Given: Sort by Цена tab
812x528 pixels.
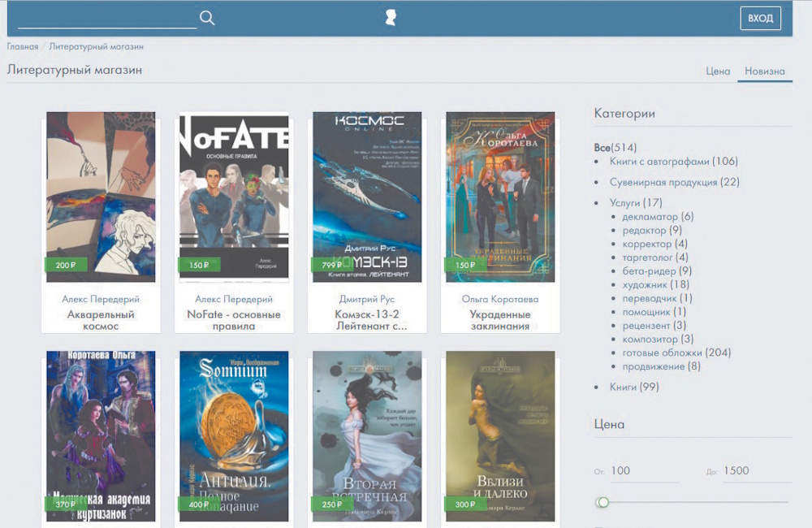Looking at the screenshot, I should (x=718, y=71).
